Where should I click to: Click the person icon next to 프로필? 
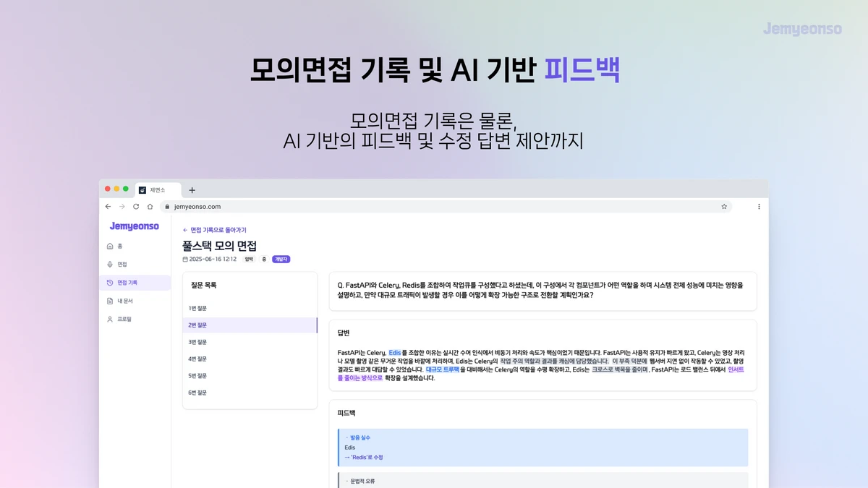[110, 319]
